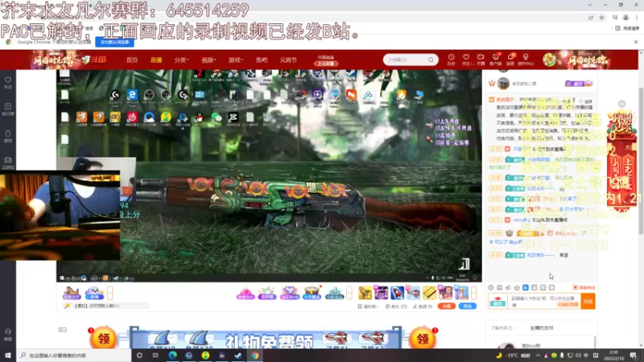The width and height of the screenshot is (644, 362).
Task: Dismiss the Chrome default browser infobar
Action: pyautogui.click(x=636, y=42)
